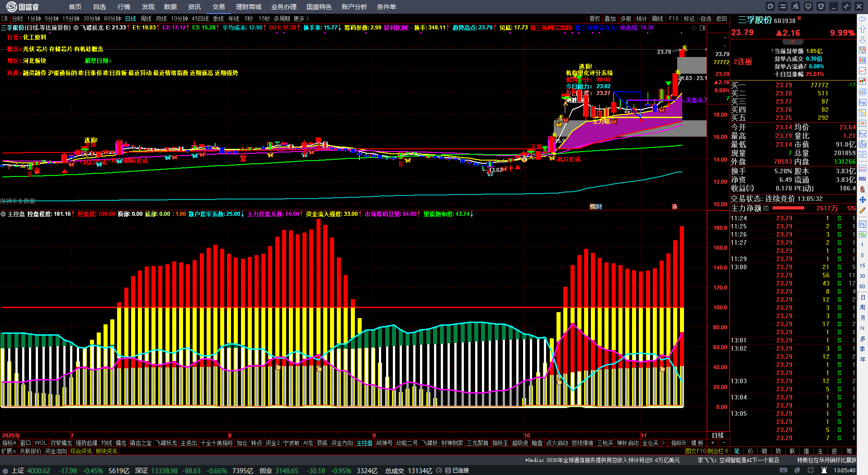Click the 返回 button
The height and width of the screenshot is (475, 868).
coord(722,19)
